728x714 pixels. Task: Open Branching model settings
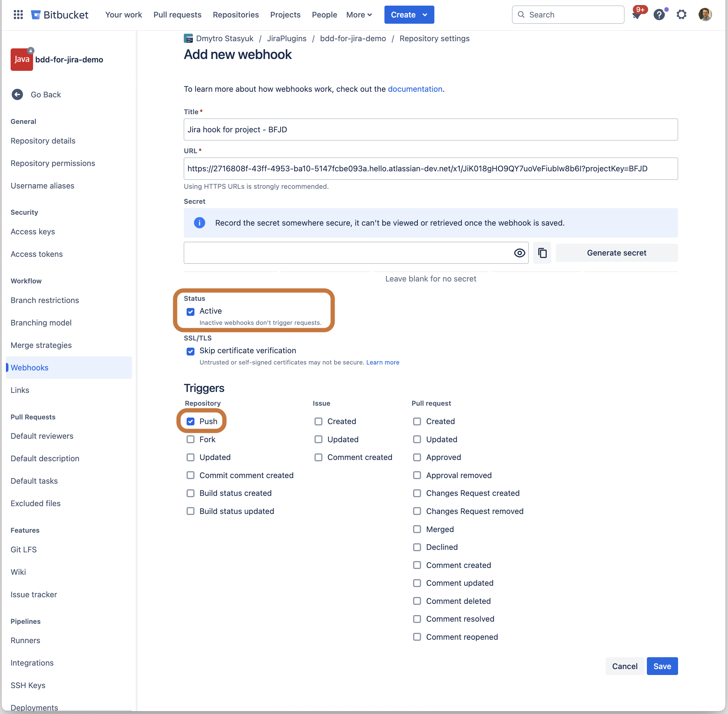[41, 323]
